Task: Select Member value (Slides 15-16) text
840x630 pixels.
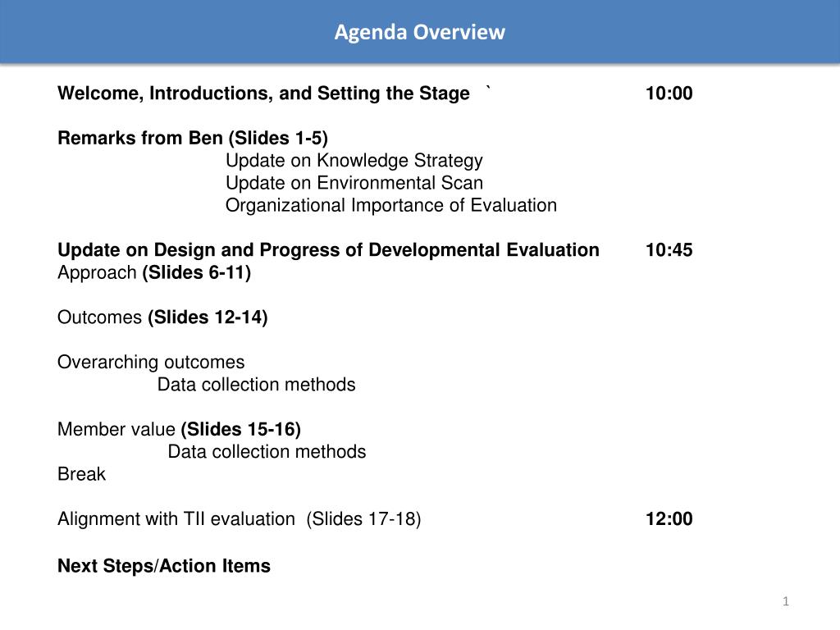Action: pyautogui.click(x=179, y=430)
